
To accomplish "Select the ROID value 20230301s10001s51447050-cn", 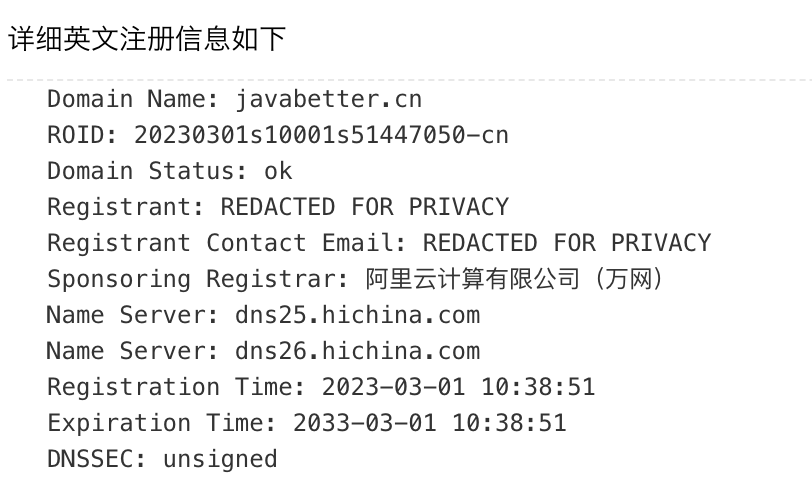I will (321, 135).
